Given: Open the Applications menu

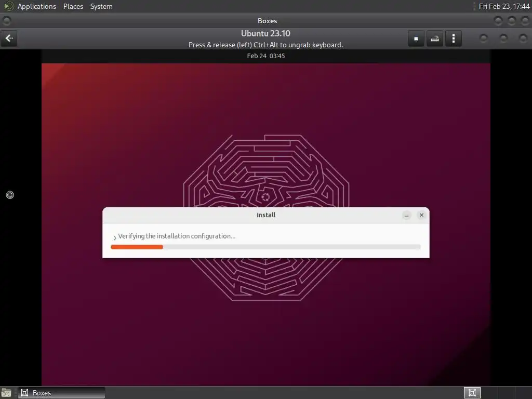Looking at the screenshot, I should [x=37, y=6].
